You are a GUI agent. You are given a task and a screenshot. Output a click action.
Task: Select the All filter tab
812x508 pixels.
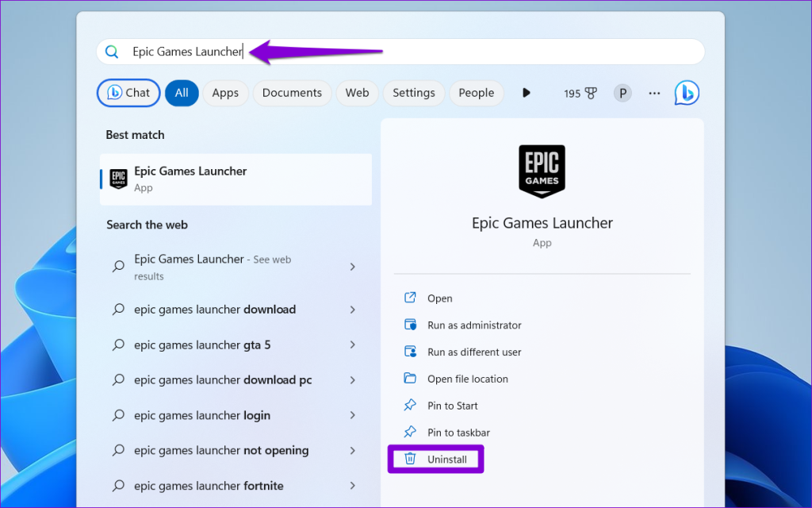pos(182,93)
